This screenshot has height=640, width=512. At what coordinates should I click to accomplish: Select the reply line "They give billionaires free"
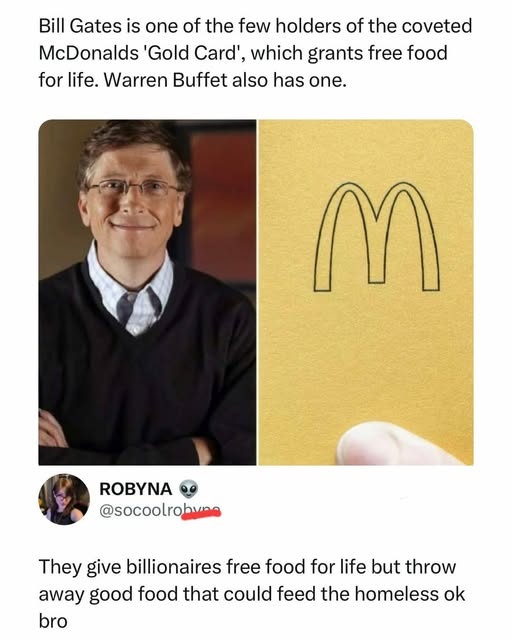(247, 567)
